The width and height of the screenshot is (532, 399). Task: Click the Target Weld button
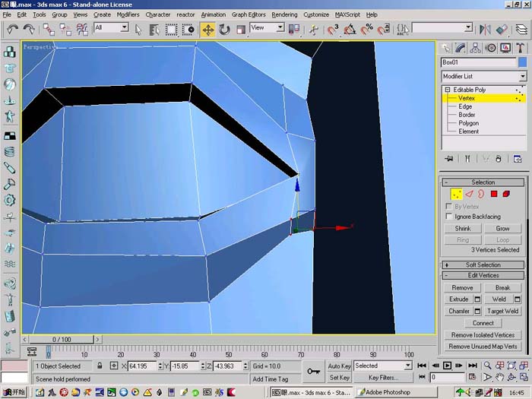coord(502,311)
